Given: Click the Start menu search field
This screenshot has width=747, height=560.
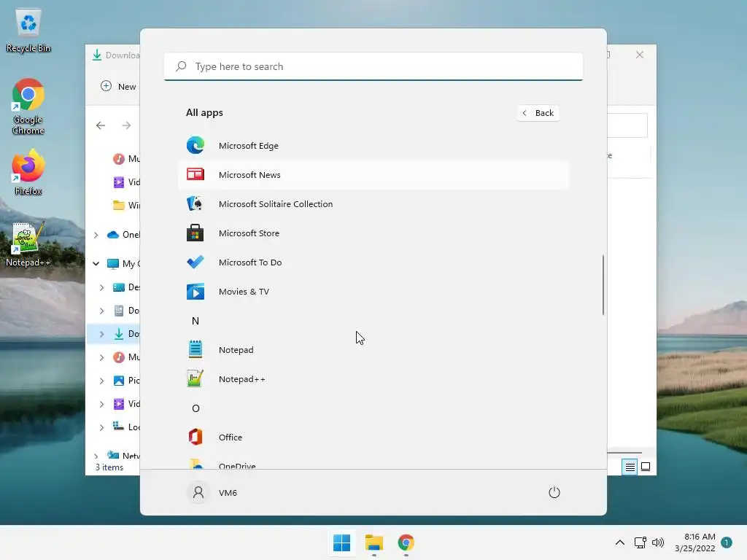Looking at the screenshot, I should [x=373, y=66].
